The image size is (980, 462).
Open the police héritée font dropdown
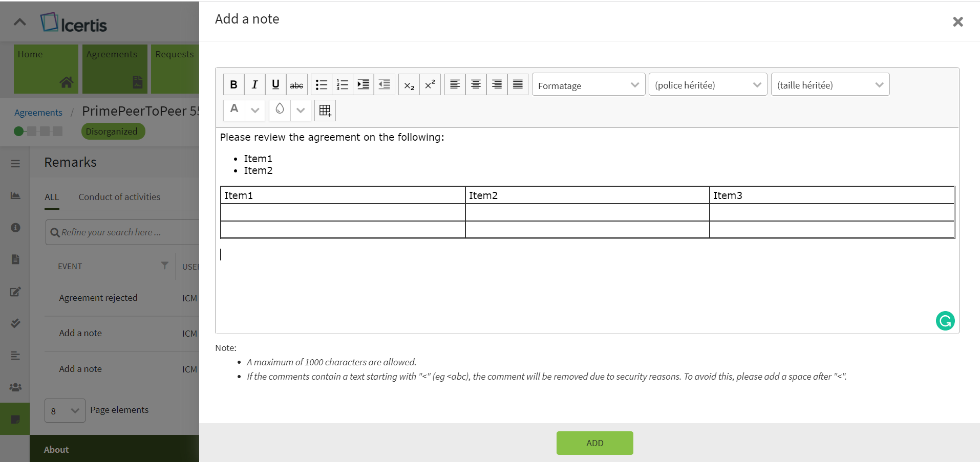pyautogui.click(x=708, y=85)
